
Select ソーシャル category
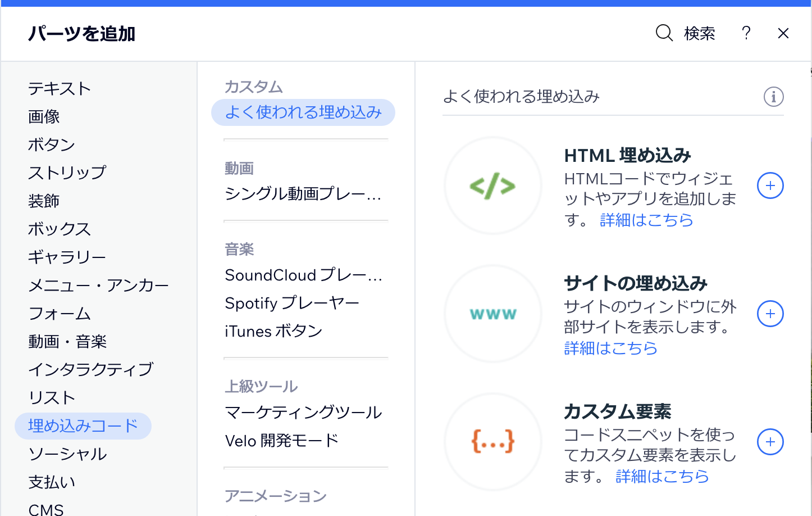tap(67, 454)
